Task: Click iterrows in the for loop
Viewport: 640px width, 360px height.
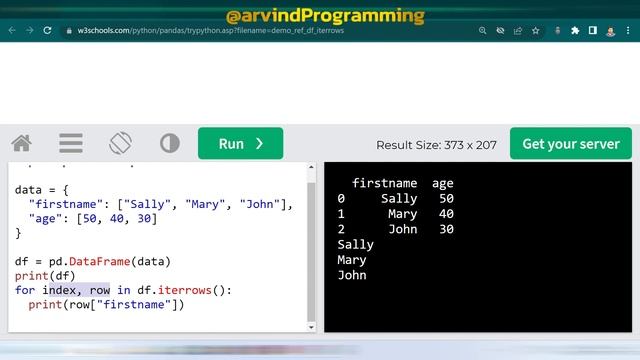Action: tap(184, 290)
